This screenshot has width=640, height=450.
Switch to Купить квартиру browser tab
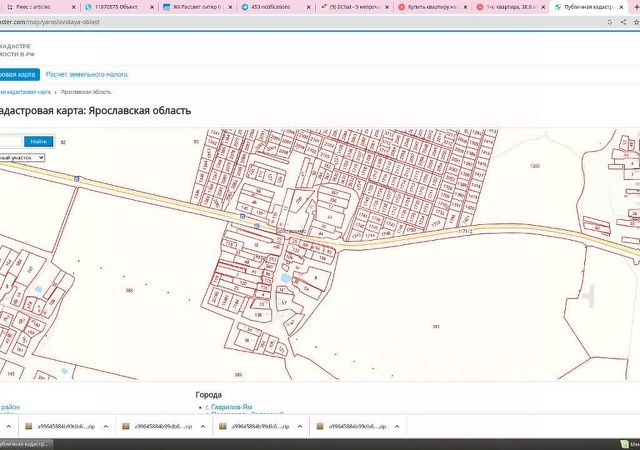(428, 6)
